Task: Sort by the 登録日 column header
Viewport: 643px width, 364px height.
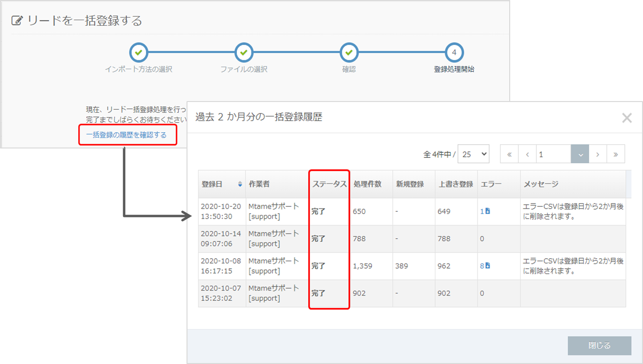Action: [222, 184]
